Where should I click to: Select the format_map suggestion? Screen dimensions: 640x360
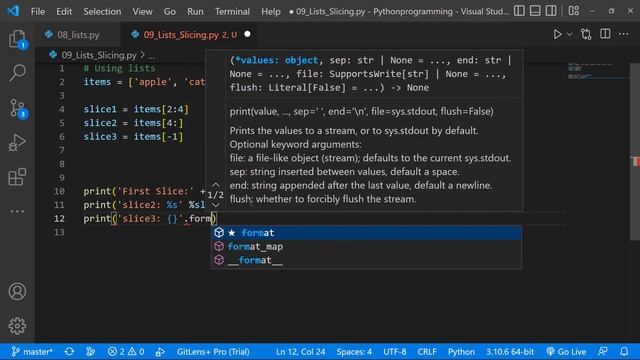[x=366, y=247]
